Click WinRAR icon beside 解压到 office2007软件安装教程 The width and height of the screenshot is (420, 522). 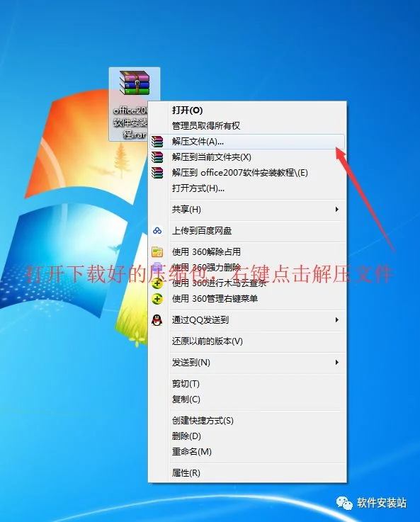pos(157,173)
